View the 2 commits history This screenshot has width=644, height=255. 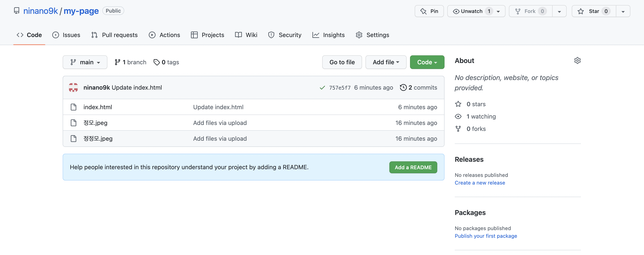[x=419, y=87]
